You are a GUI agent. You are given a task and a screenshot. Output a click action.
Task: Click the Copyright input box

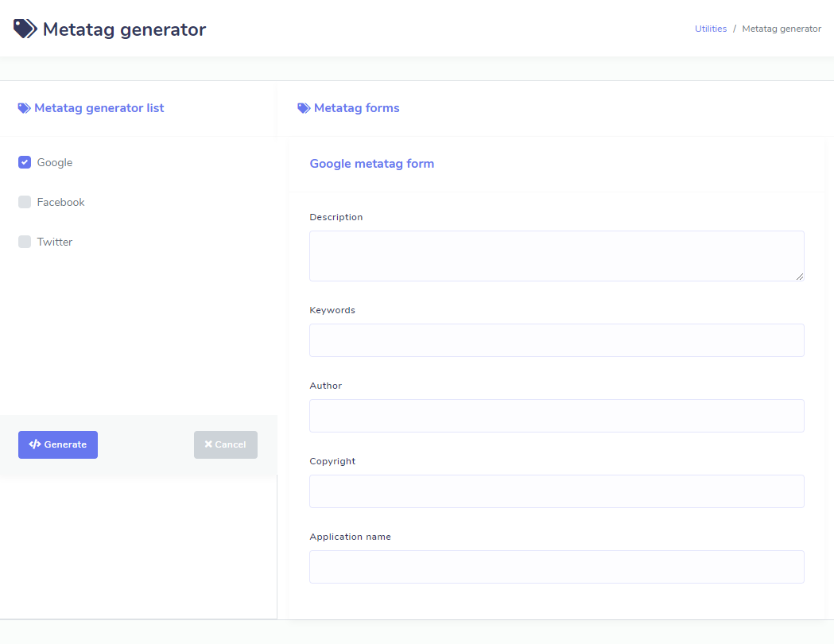coord(556,491)
